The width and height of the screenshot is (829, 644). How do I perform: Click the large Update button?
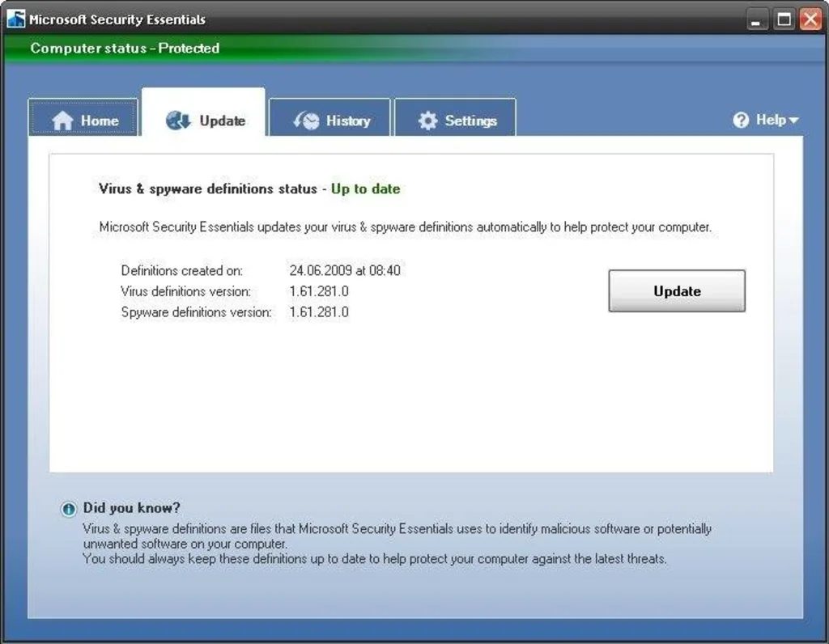(677, 291)
